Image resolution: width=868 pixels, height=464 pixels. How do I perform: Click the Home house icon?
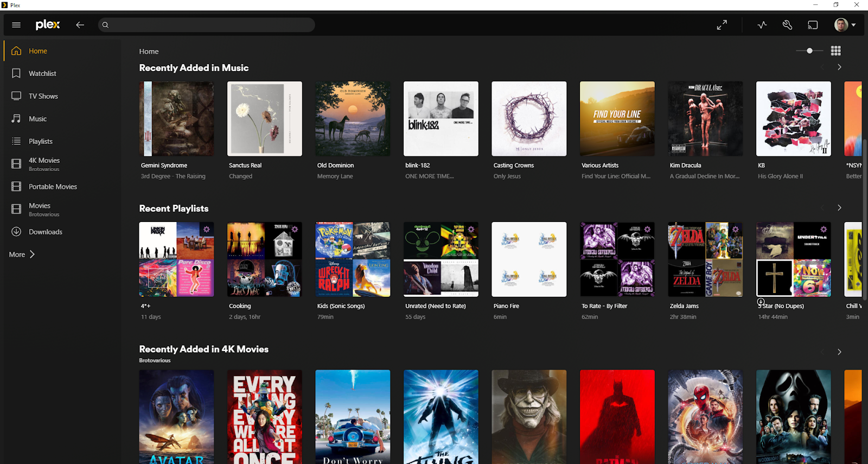pyautogui.click(x=16, y=50)
